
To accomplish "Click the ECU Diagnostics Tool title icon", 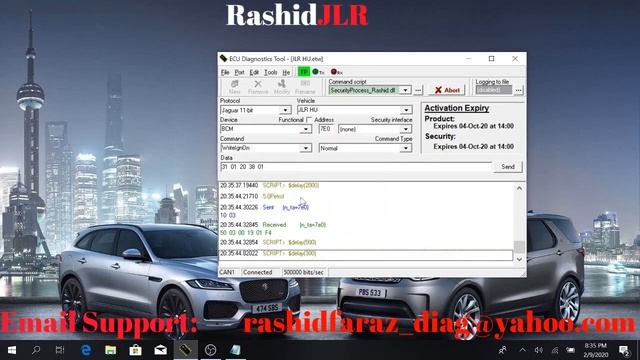I will tap(223, 59).
